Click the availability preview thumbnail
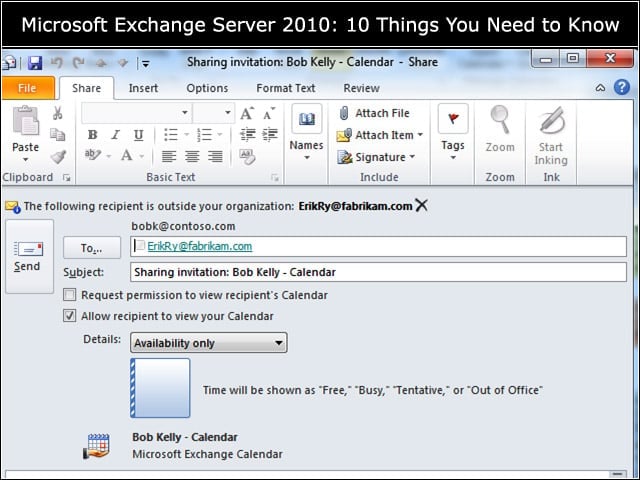The width and height of the screenshot is (640, 480). pyautogui.click(x=160, y=388)
